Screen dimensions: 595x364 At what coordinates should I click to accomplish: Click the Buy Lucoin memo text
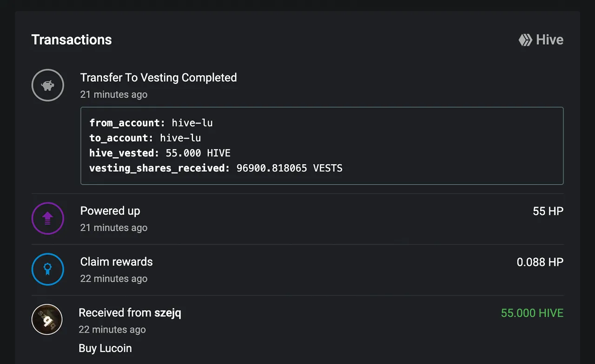[x=105, y=348]
